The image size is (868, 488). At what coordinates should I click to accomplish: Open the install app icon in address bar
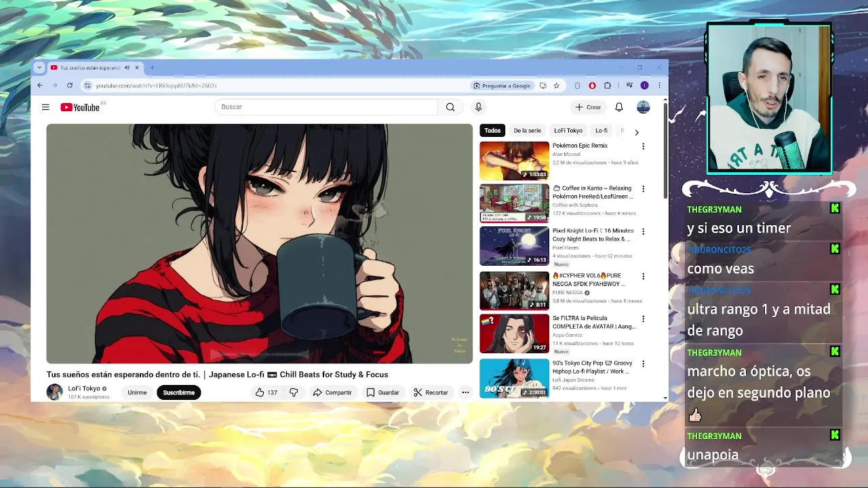tap(543, 85)
